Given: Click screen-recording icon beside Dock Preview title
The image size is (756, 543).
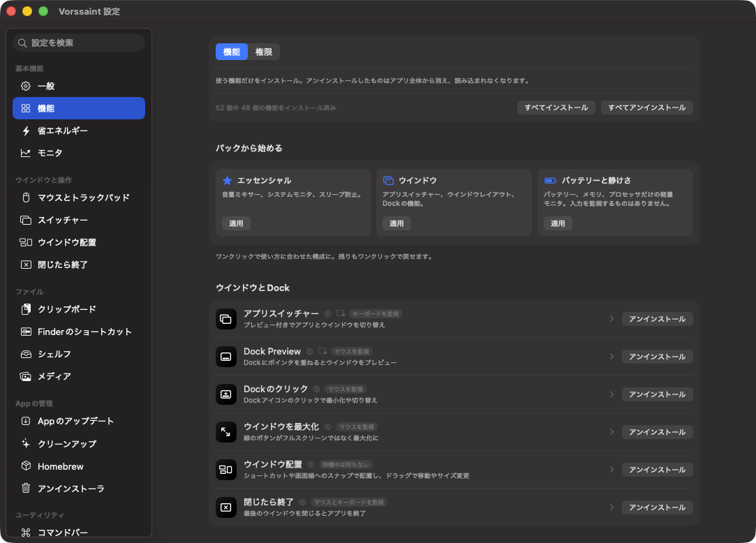Looking at the screenshot, I should pyautogui.click(x=323, y=351).
